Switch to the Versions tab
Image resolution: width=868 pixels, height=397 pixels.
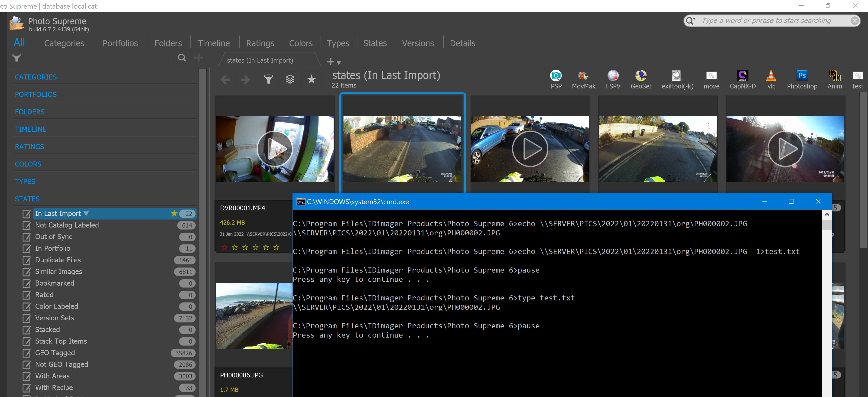[418, 43]
